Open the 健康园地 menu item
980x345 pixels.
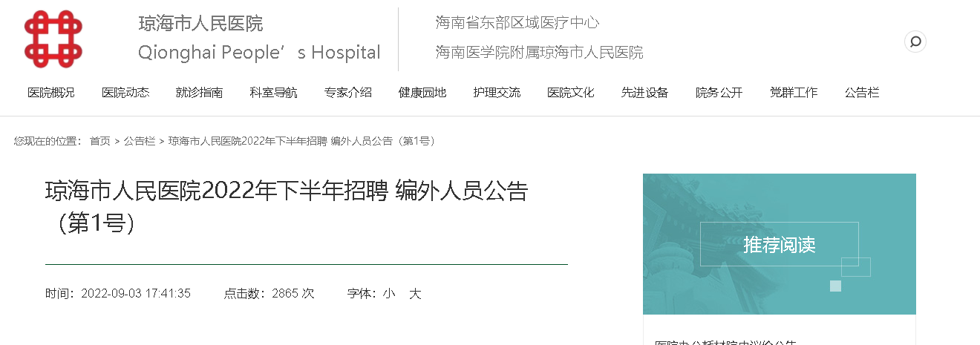point(422,93)
